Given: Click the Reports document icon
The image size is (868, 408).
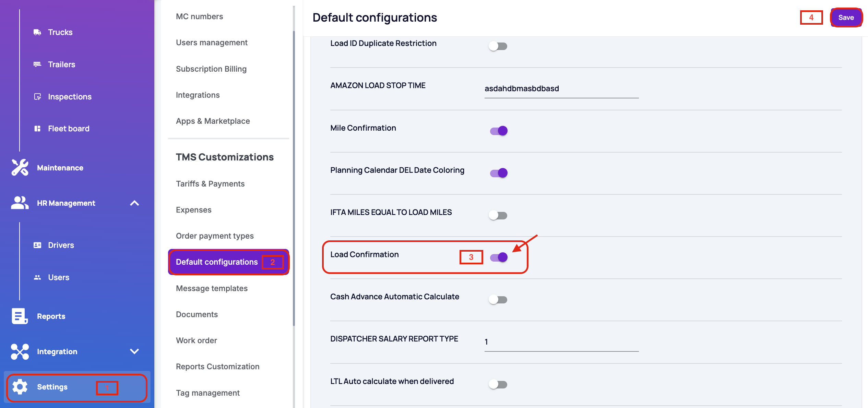Looking at the screenshot, I should (20, 316).
